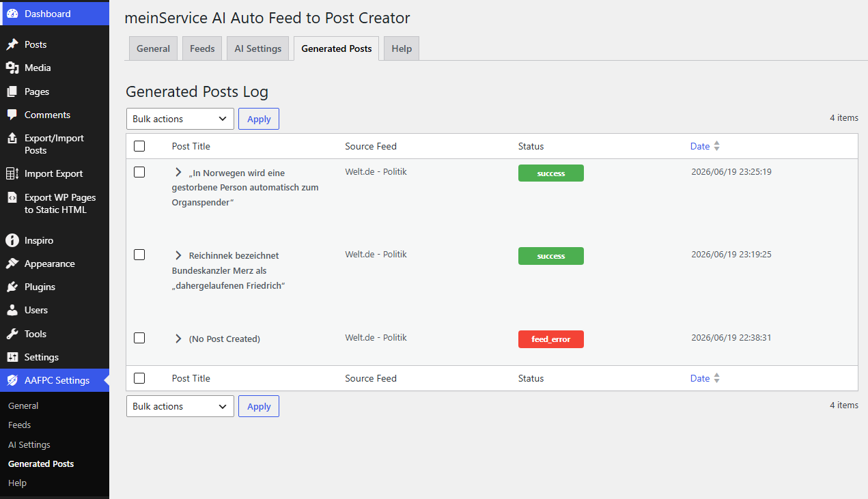Check the box for the Reichinnek post row
This screenshot has width=868, height=499.
coord(139,255)
